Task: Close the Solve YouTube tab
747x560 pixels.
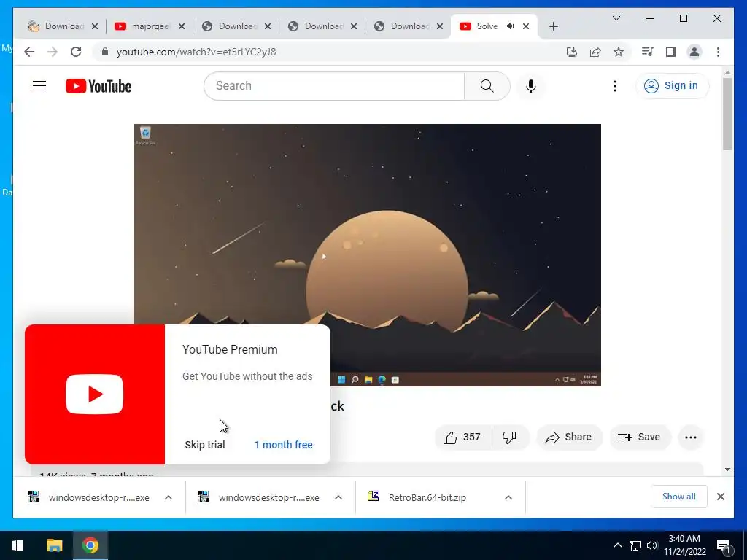Action: pyautogui.click(x=526, y=26)
